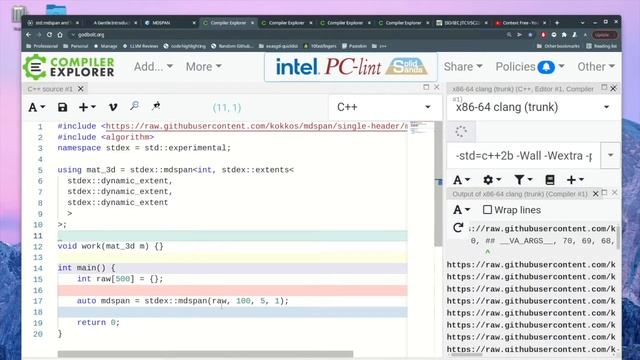Open the browser extensions puzzle icon
This screenshot has width=640, height=360.
[x=564, y=35]
